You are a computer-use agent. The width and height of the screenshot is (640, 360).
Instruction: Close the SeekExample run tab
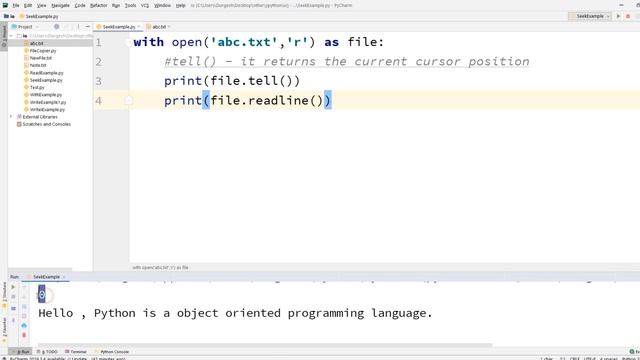(x=64, y=277)
